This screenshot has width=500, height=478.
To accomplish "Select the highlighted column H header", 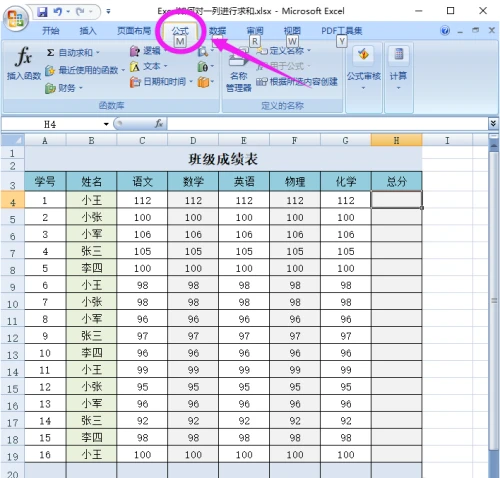I will tap(396, 140).
